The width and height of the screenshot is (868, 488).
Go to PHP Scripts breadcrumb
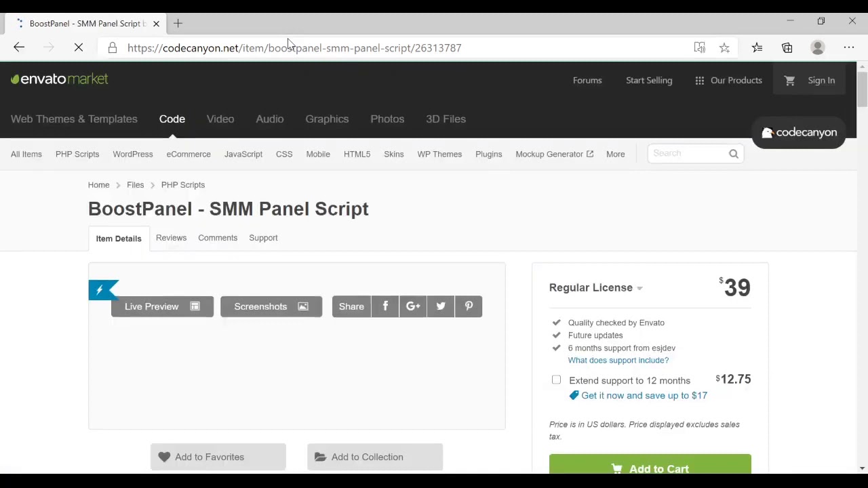point(183,184)
